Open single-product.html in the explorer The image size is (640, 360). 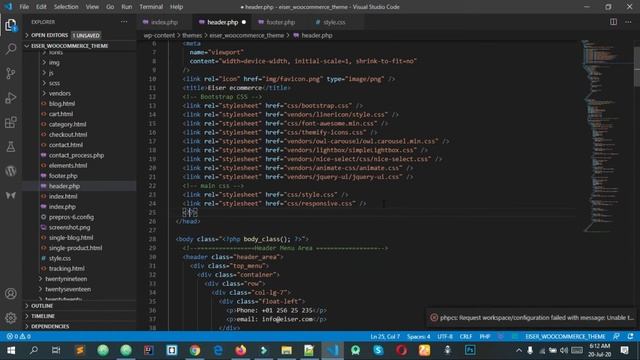coord(76,248)
